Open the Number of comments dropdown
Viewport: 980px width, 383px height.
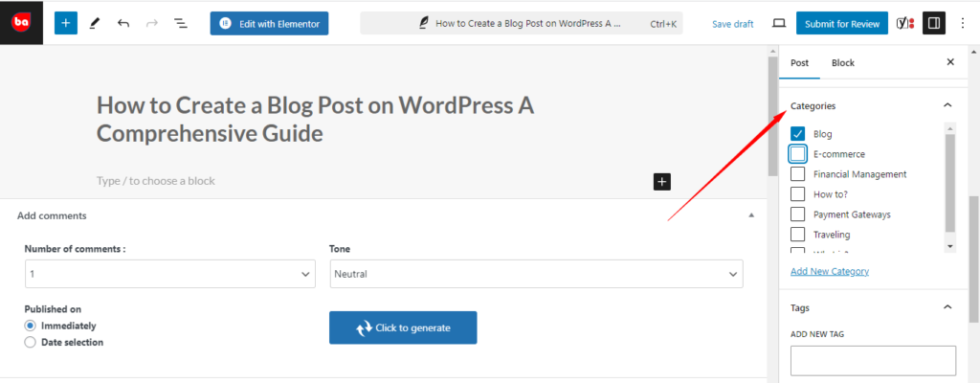tap(170, 274)
